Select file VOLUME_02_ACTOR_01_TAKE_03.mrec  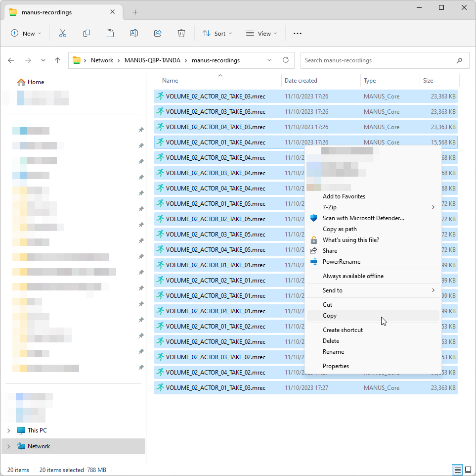tap(216, 388)
